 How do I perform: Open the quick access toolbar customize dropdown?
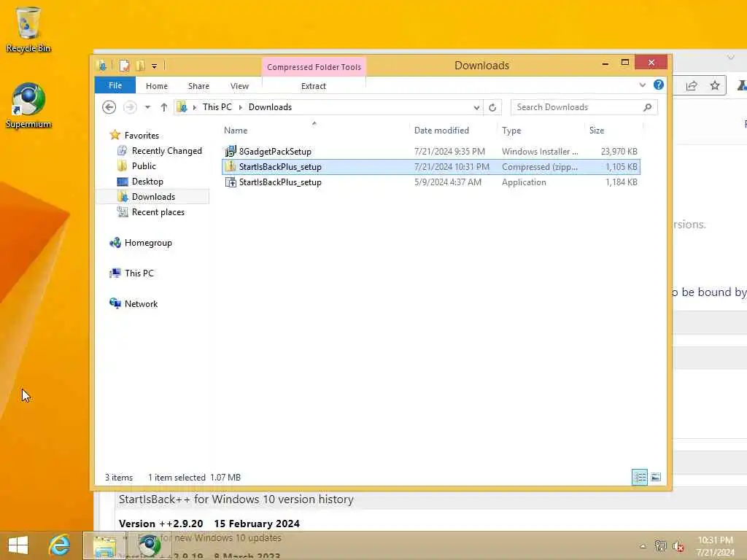[x=155, y=66]
